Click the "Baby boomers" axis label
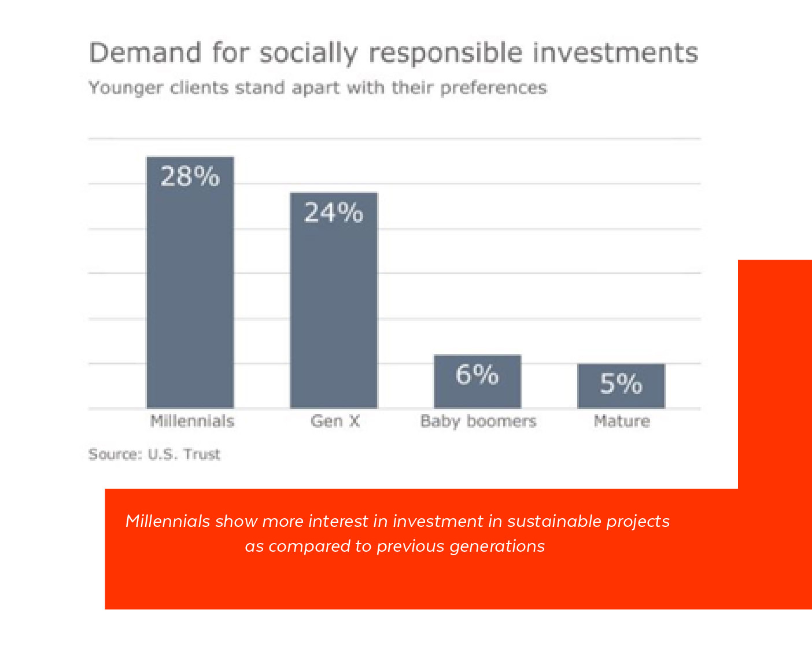This screenshot has width=812, height=646. pos(478,421)
